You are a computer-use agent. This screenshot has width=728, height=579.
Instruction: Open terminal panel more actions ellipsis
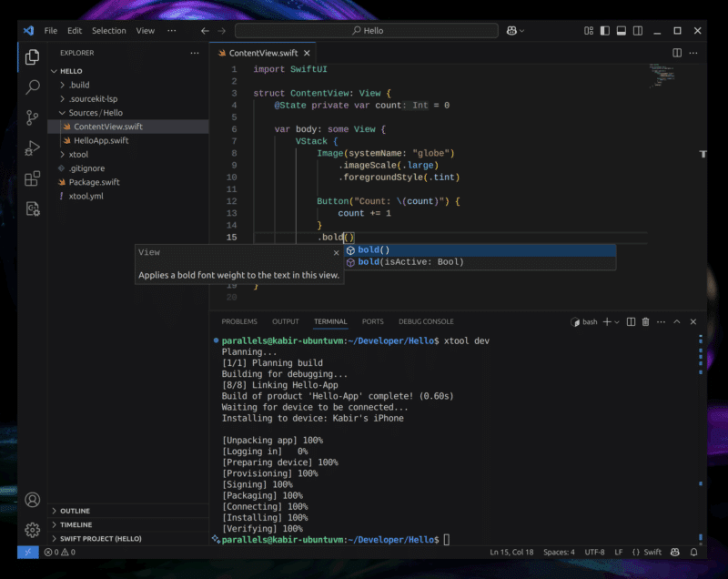(662, 321)
